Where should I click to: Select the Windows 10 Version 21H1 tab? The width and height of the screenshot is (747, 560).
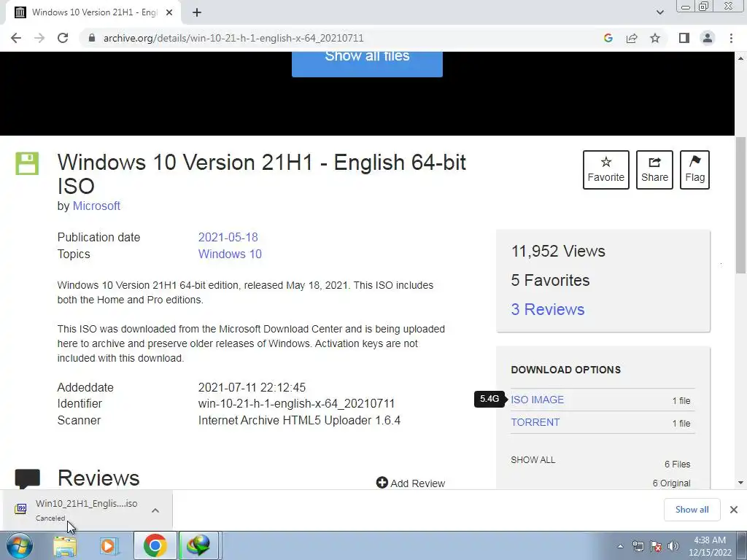point(93,12)
